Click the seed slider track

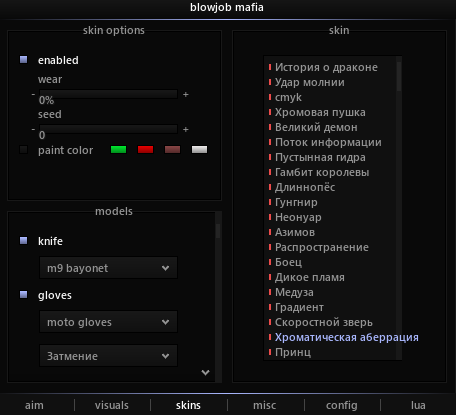[x=108, y=129]
